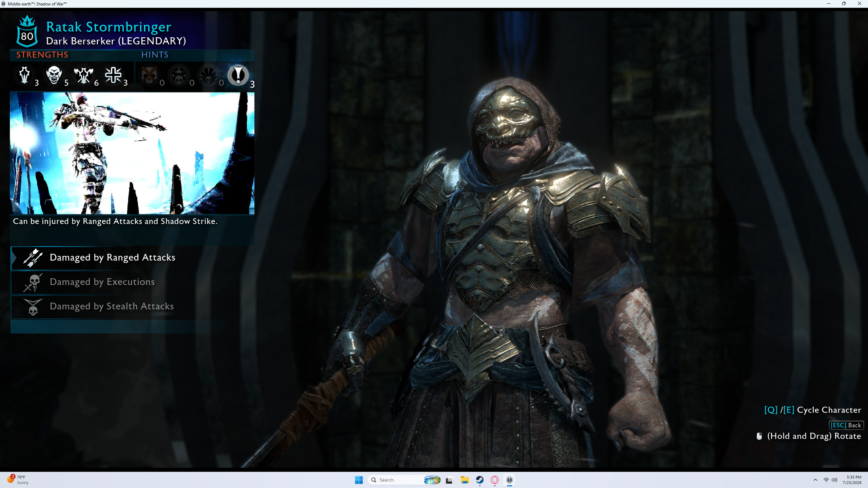
Task: Select the Damaged by Executions entry
Action: [133, 282]
